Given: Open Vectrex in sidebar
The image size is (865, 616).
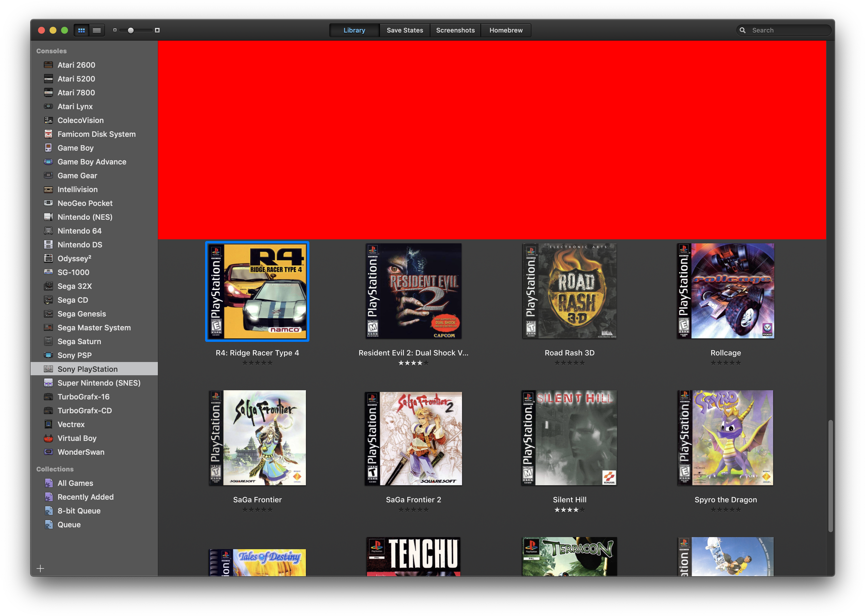Looking at the screenshot, I should pos(94,424).
